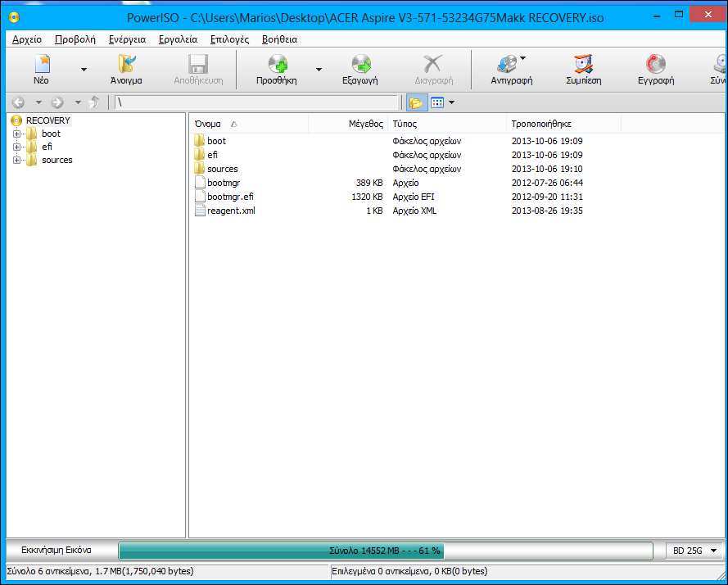Select the RECOVERY root tree label
This screenshot has height=585, width=728.
click(47, 120)
